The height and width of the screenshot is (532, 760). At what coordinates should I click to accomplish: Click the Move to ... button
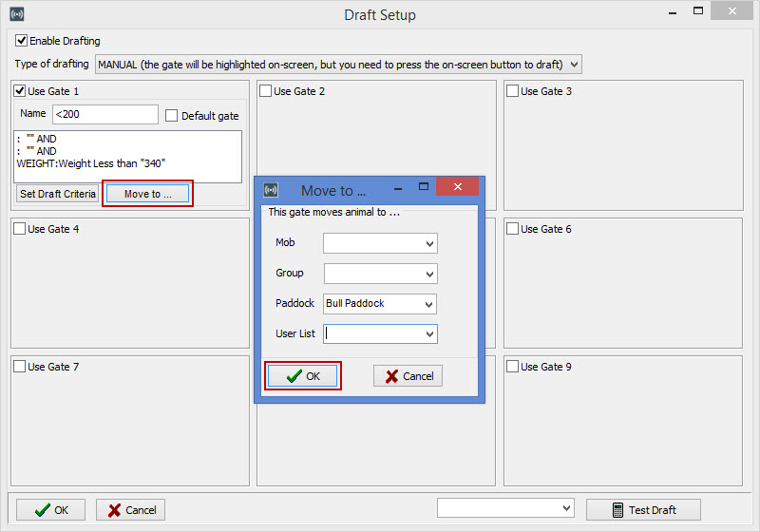tap(147, 194)
